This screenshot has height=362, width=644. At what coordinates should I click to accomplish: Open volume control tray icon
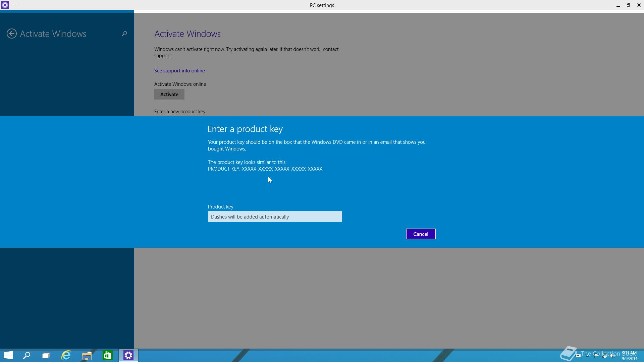(612, 356)
